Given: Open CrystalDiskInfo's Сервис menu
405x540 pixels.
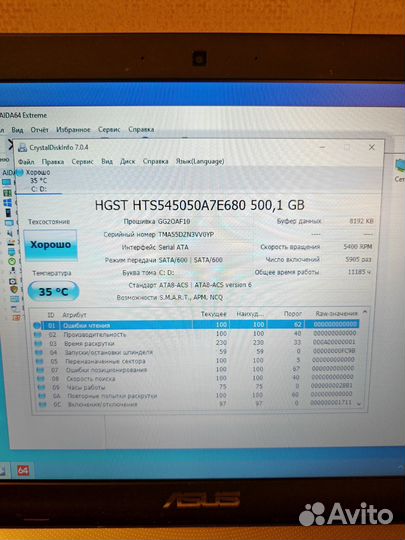Looking at the screenshot, I should pyautogui.click(x=82, y=161).
